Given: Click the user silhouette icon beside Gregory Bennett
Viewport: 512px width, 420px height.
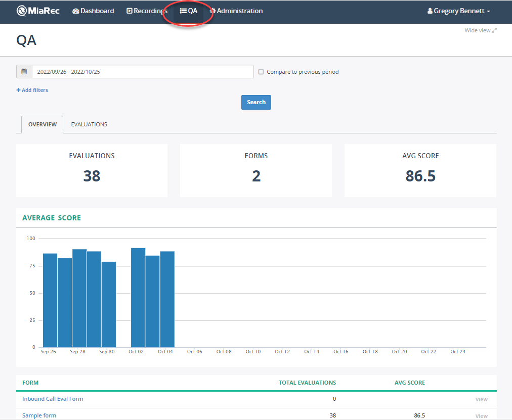Looking at the screenshot, I should click(x=430, y=11).
